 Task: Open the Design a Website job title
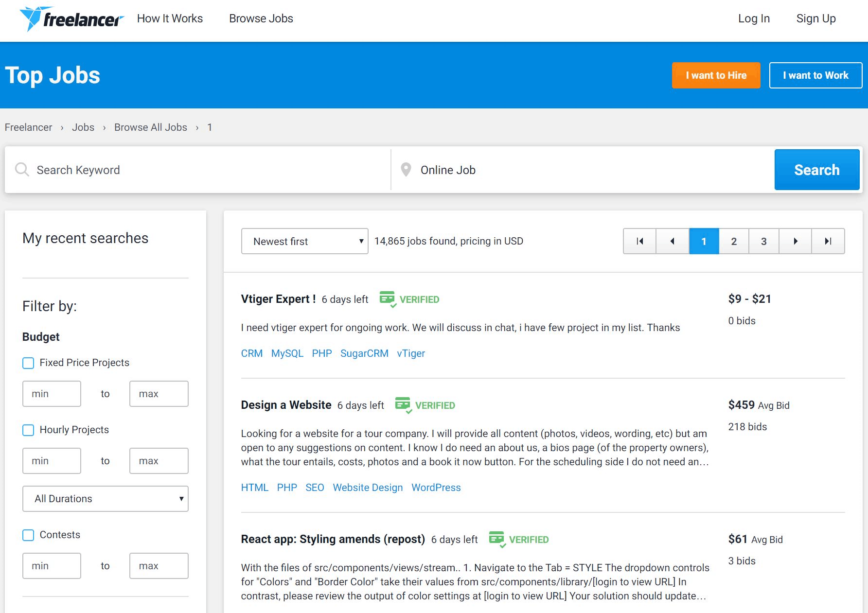[x=286, y=405]
